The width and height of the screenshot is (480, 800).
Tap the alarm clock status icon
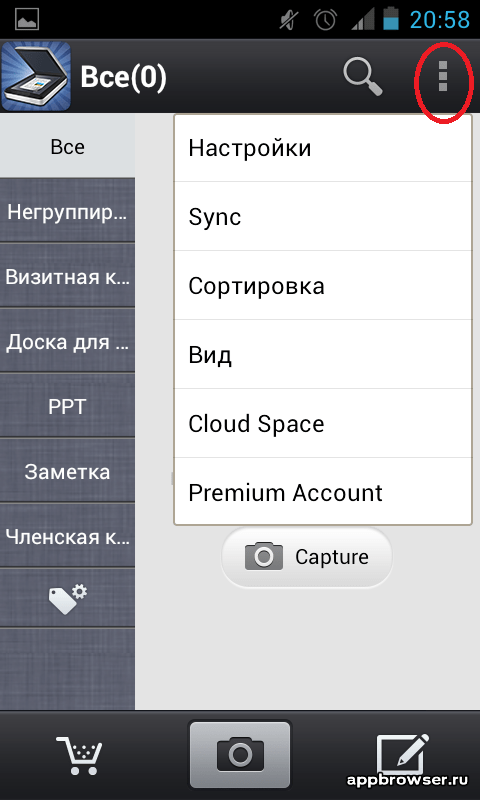(325, 20)
